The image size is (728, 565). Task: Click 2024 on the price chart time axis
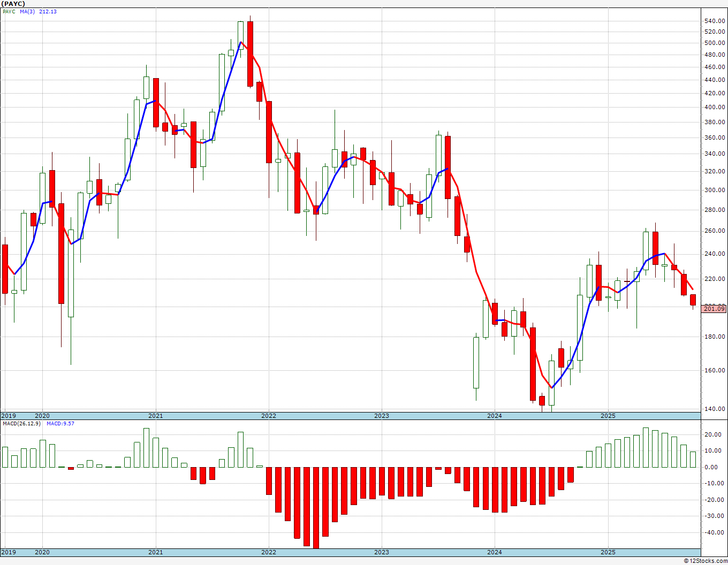[x=495, y=416]
